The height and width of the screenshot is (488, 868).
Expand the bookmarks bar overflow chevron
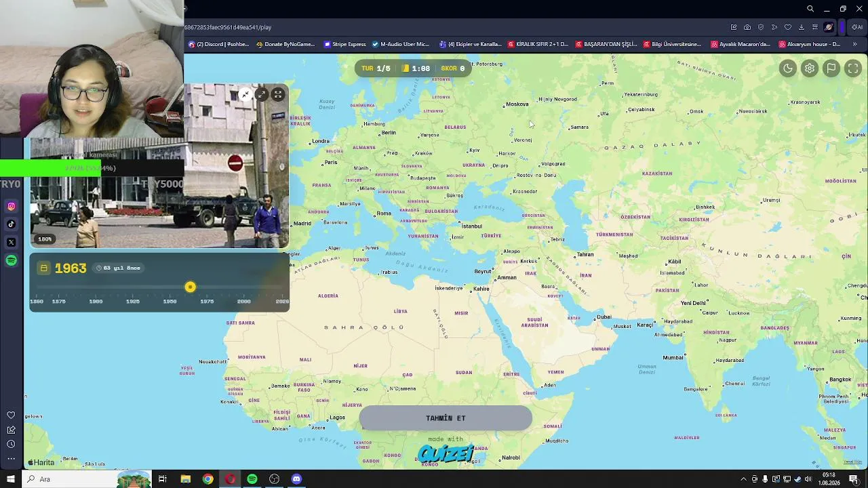[x=854, y=44]
